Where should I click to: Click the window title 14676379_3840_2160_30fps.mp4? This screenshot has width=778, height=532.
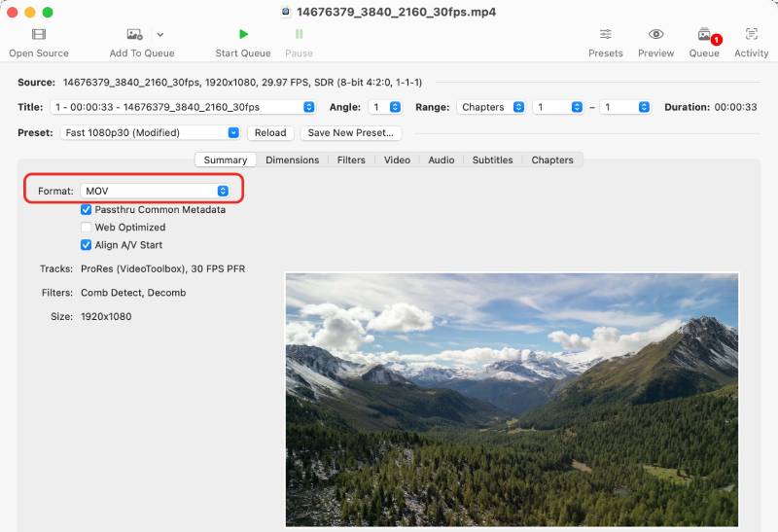click(x=396, y=12)
